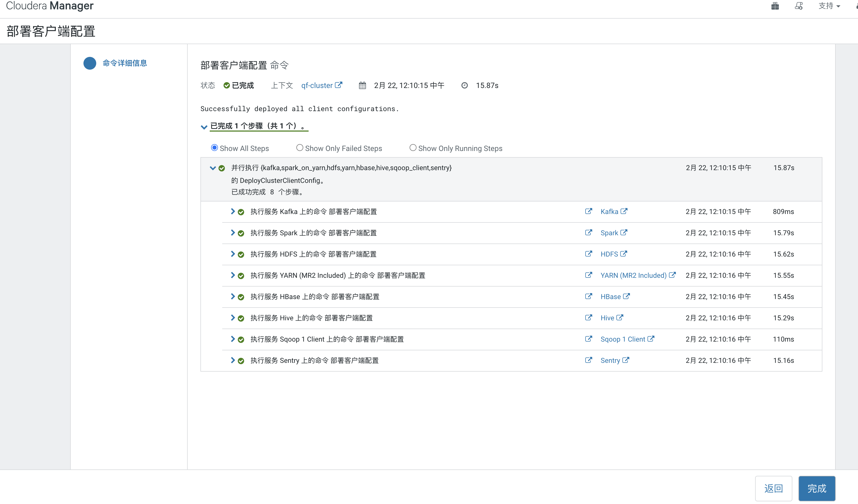The width and height of the screenshot is (858, 504).
Task: Expand the Sqoop 1 Client step
Action: (x=233, y=339)
